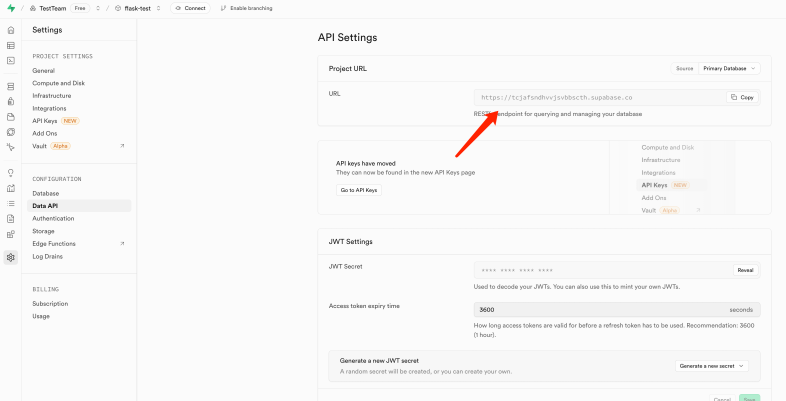Screen dimensions: 786x401
Task: Reveal the JWT Secret
Action: click(745, 270)
